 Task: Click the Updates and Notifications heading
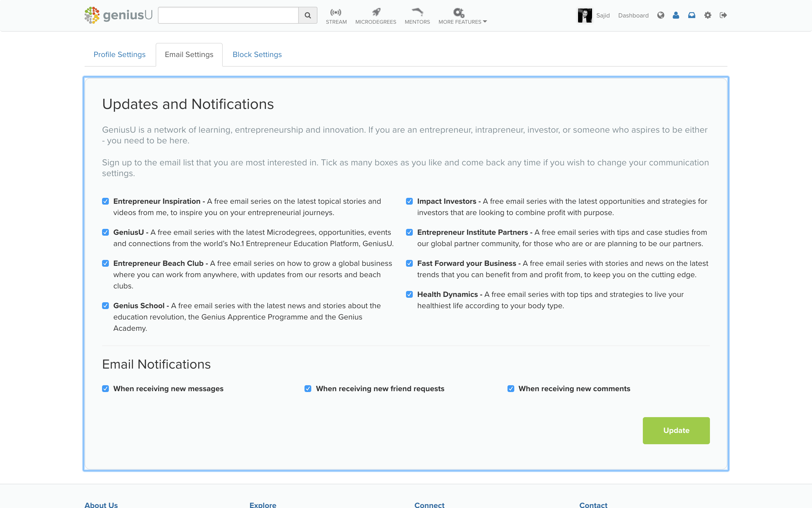[x=188, y=104]
